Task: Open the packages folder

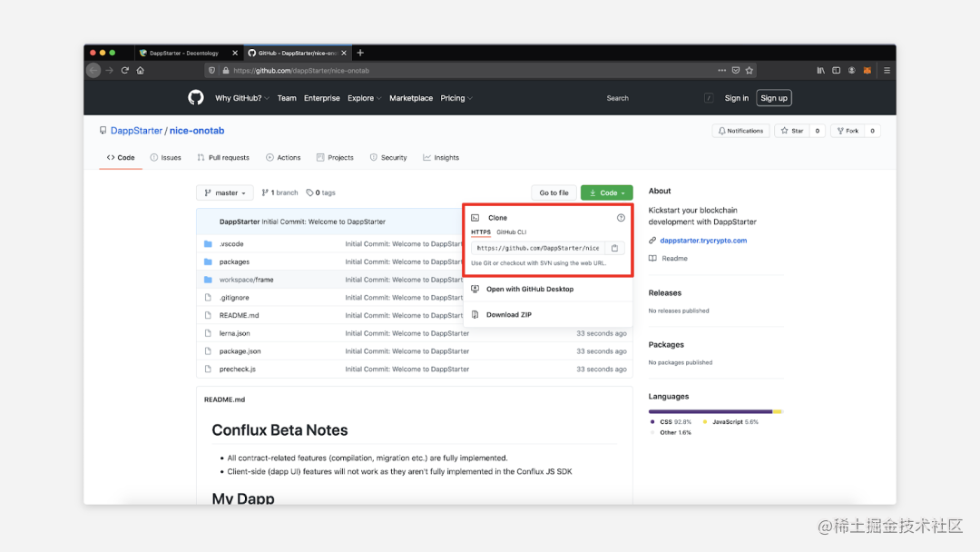Action: point(234,262)
